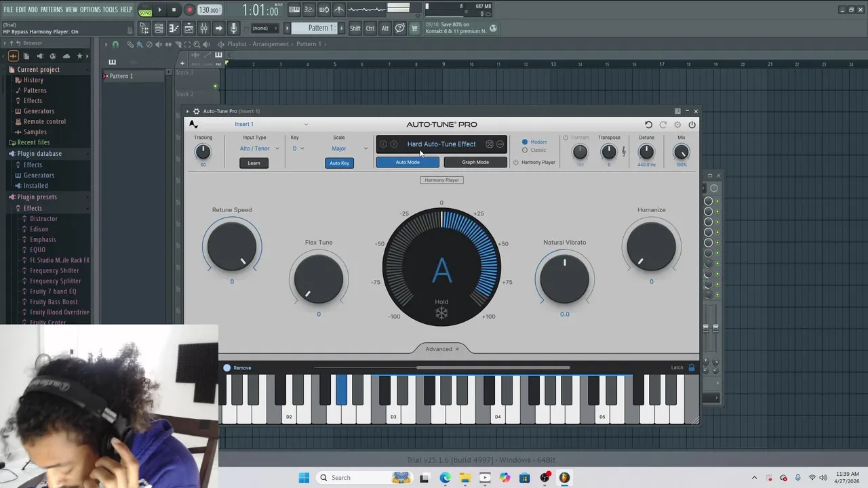Toggle the Auto Key button
Screen dimensions: 868x488
[x=339, y=163]
